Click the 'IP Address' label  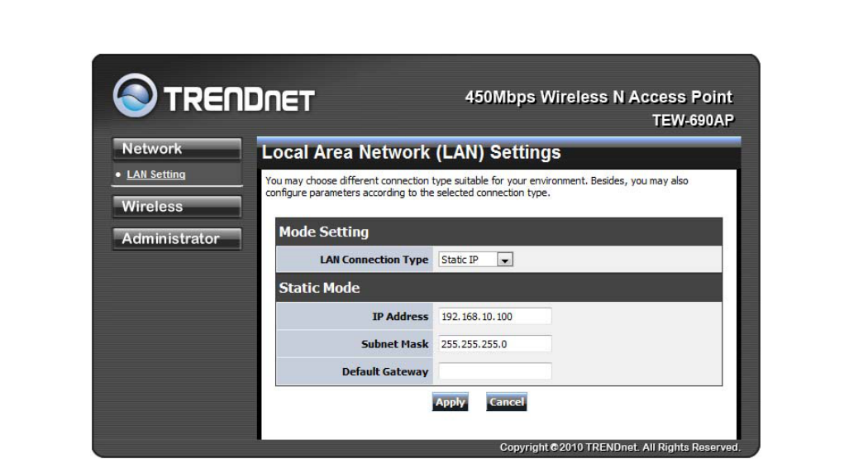coord(400,317)
